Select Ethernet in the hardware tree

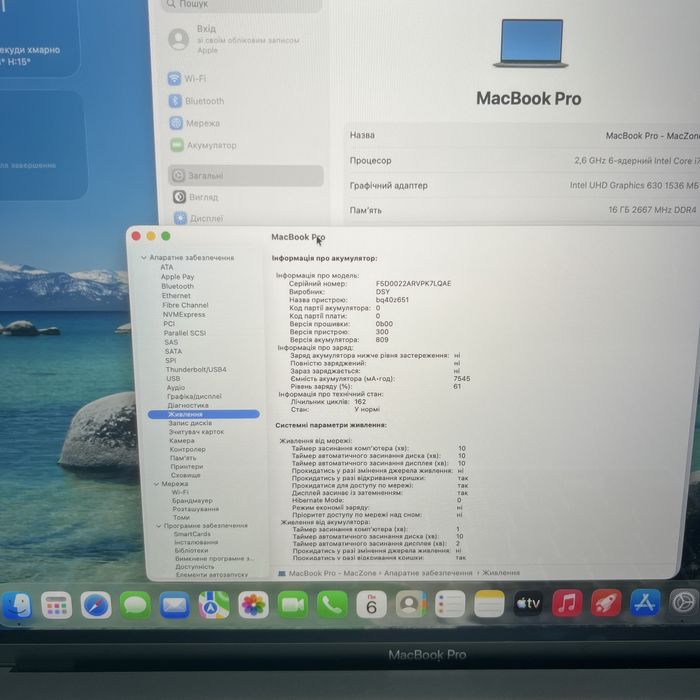pos(176,296)
